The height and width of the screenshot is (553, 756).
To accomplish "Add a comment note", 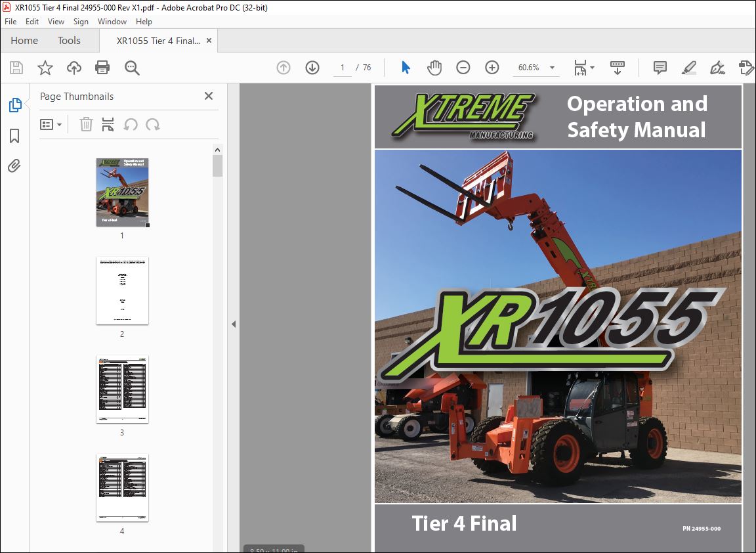I will point(660,68).
